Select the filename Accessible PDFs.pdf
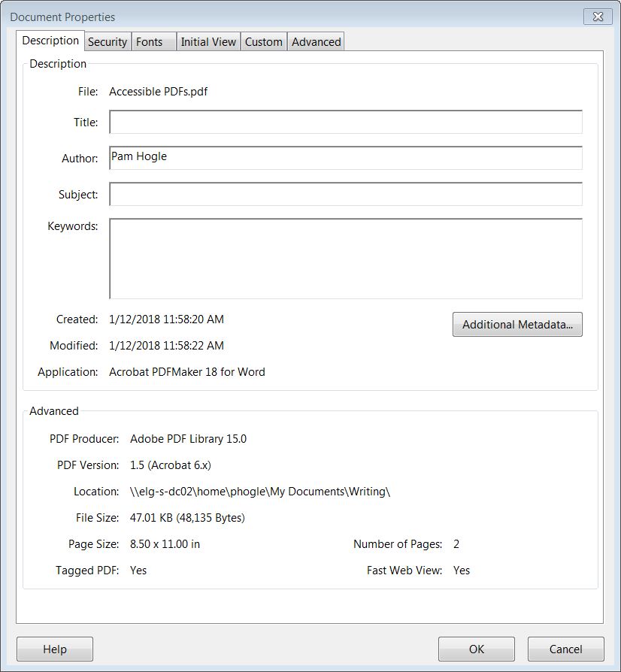Screen dimensions: 621x672 pos(158,91)
